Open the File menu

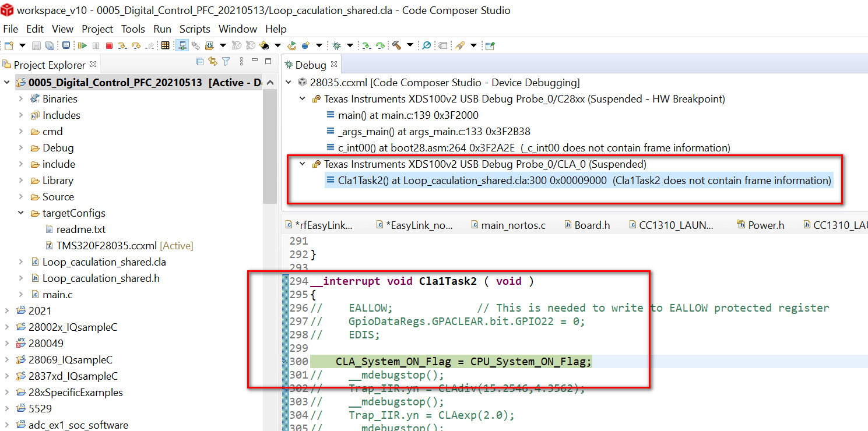[x=10, y=29]
